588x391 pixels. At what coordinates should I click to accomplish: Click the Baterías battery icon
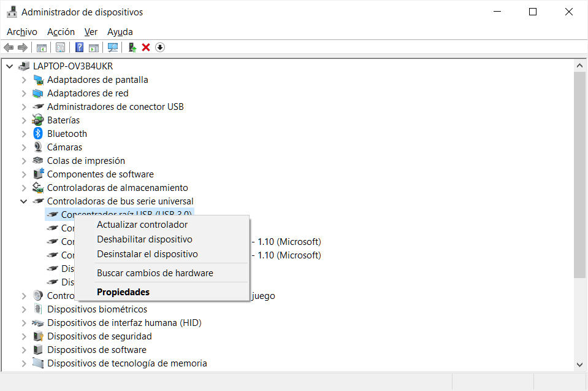(38, 120)
